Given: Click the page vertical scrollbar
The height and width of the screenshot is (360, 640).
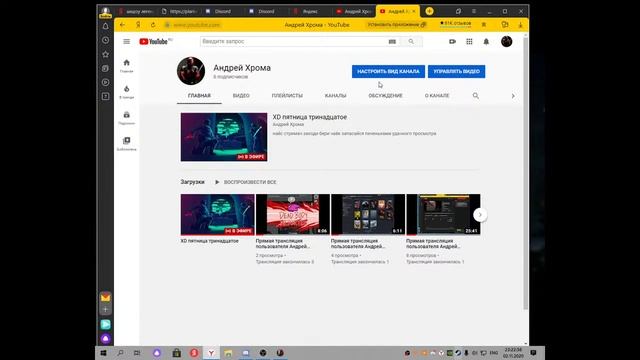Looking at the screenshot, I should tap(525, 173).
